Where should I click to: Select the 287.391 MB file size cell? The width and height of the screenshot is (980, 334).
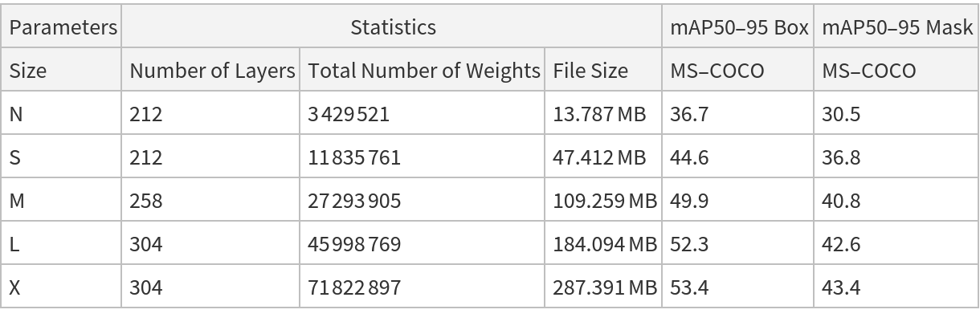tap(604, 287)
